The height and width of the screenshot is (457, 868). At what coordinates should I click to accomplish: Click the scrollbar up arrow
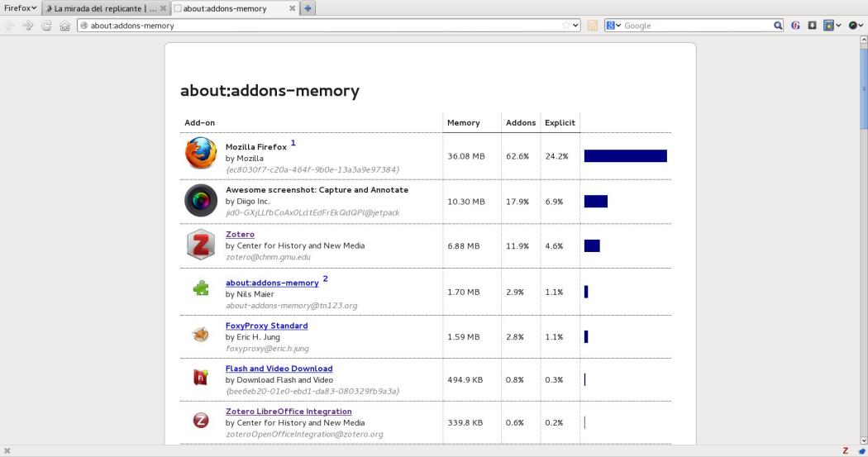click(864, 40)
